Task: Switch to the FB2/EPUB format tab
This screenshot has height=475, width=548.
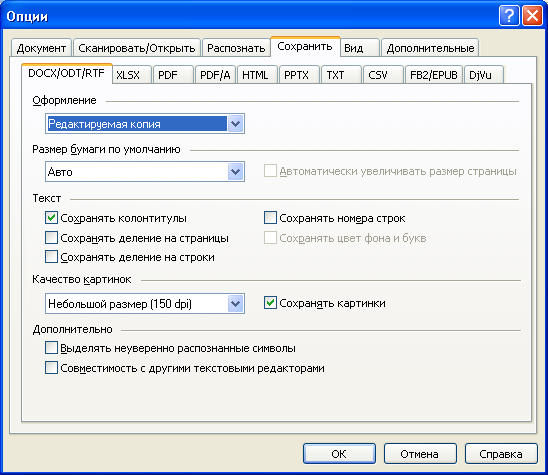Action: pos(433,74)
